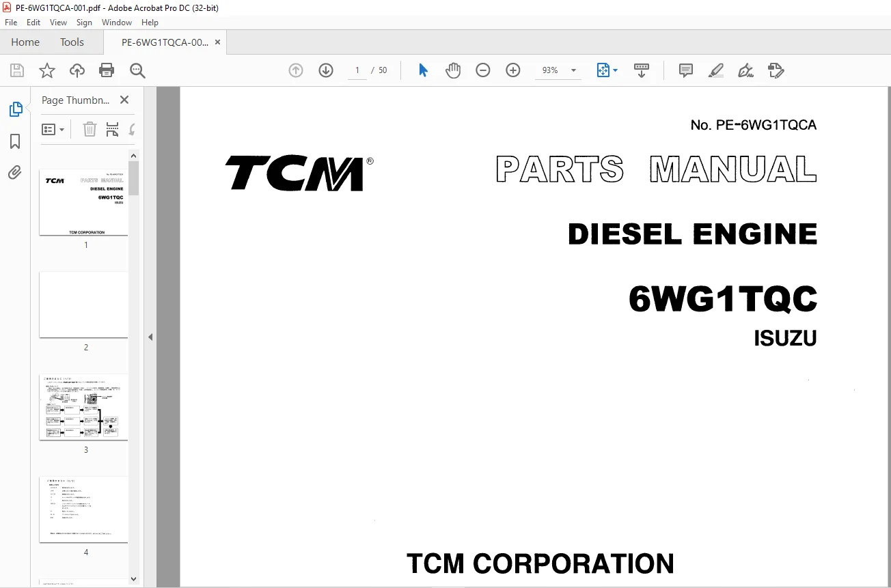Open the Help menu
Viewport: 891px width, 588px height.
[150, 23]
